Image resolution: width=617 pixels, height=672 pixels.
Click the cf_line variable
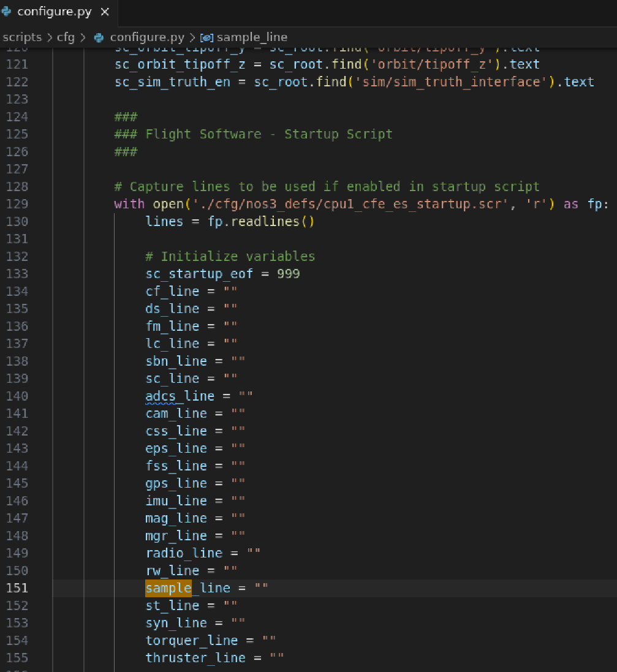pos(172,292)
